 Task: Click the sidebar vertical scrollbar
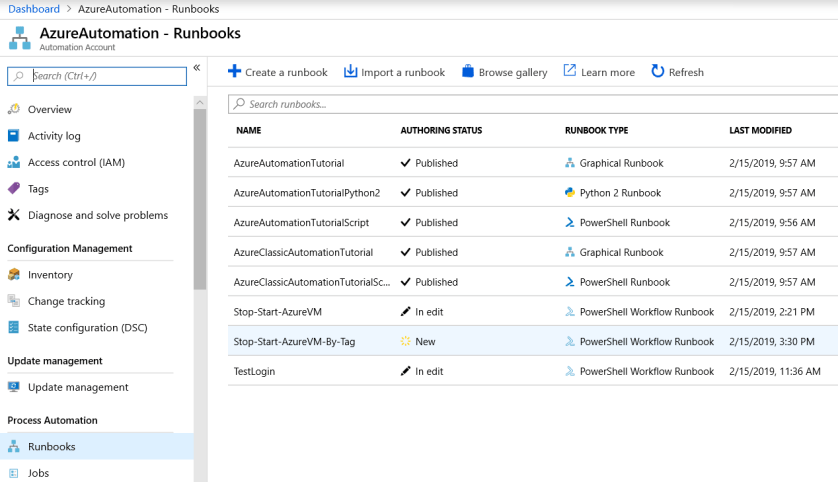pos(200,200)
